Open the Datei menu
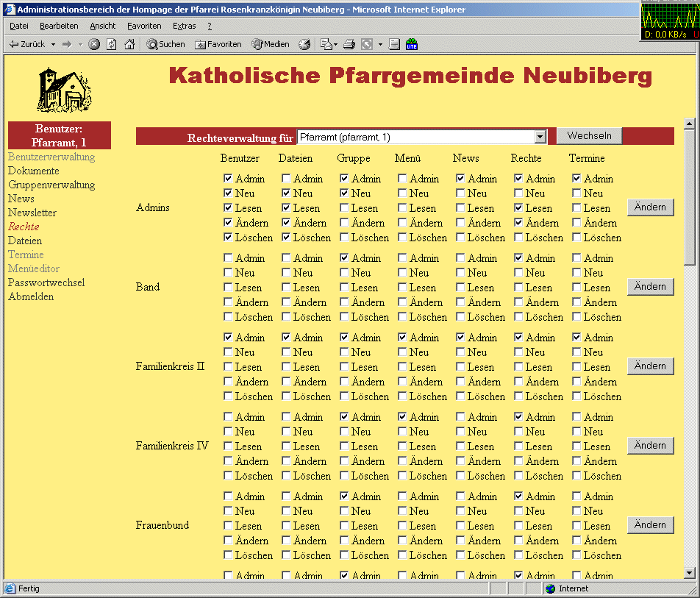The width and height of the screenshot is (700, 598). tap(19, 26)
